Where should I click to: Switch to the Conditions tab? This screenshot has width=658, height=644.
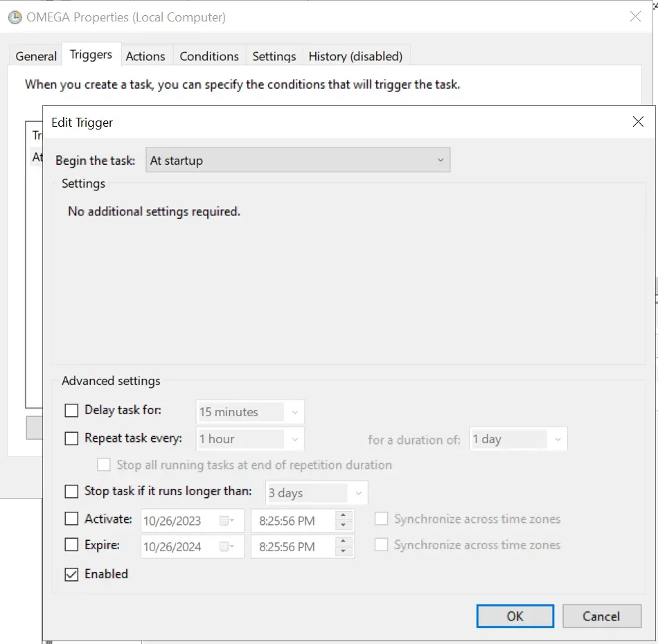click(208, 56)
